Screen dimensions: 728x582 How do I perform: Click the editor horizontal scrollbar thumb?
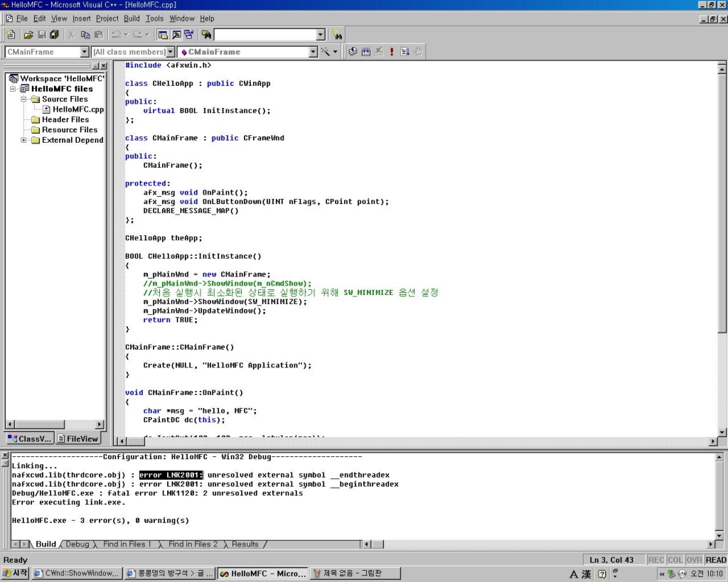[x=135, y=441]
